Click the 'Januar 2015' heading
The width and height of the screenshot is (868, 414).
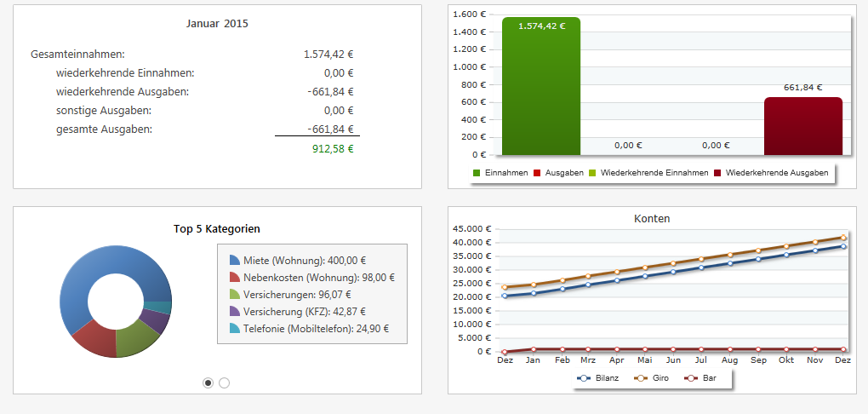point(217,24)
